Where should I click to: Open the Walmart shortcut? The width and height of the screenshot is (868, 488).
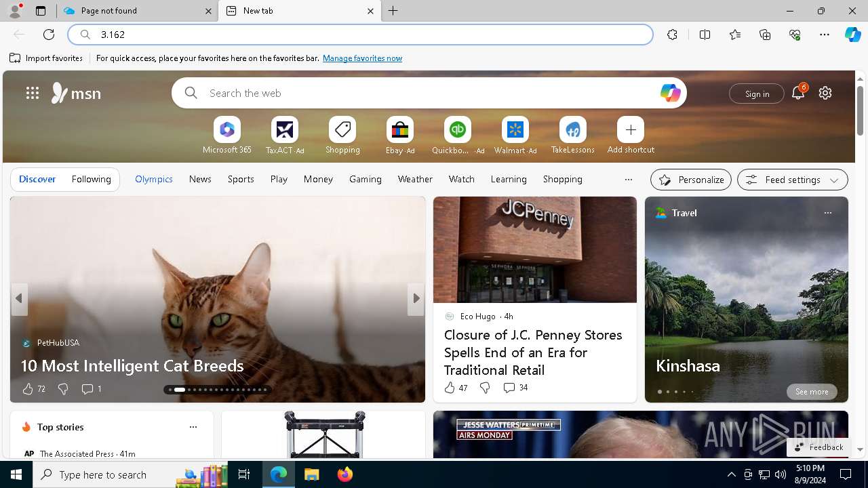pyautogui.click(x=515, y=135)
